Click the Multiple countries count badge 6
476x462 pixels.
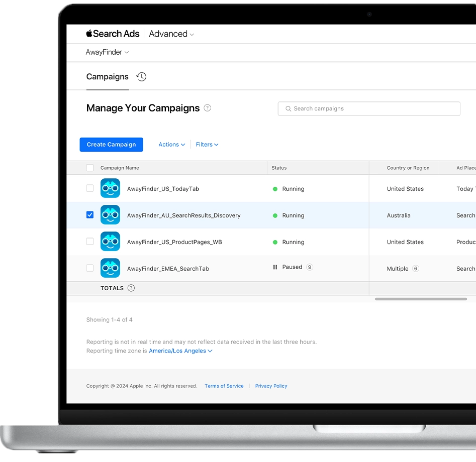tap(415, 269)
